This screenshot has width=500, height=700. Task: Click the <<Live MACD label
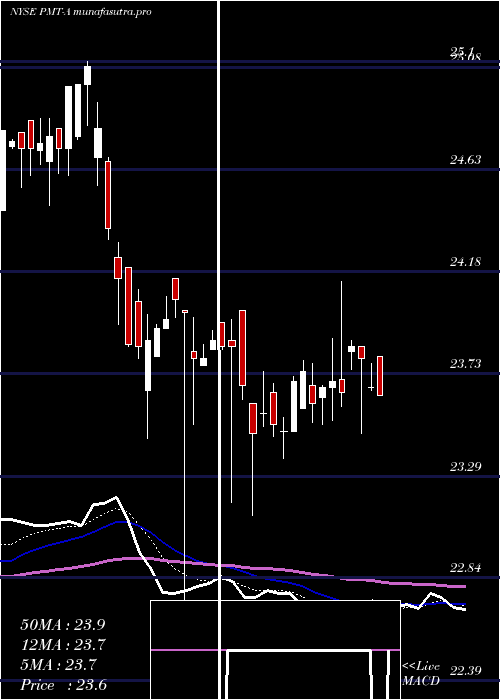pos(421,674)
